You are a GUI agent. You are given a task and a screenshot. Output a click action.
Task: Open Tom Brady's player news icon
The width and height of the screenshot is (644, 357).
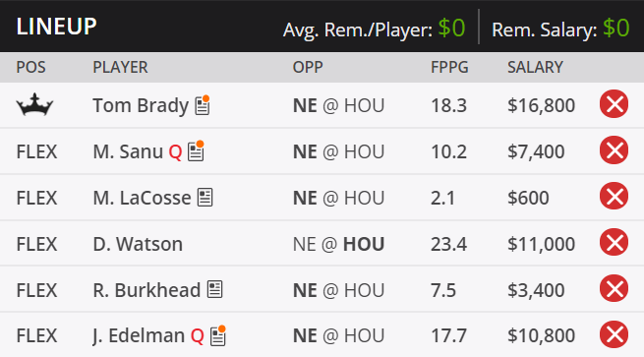203,105
